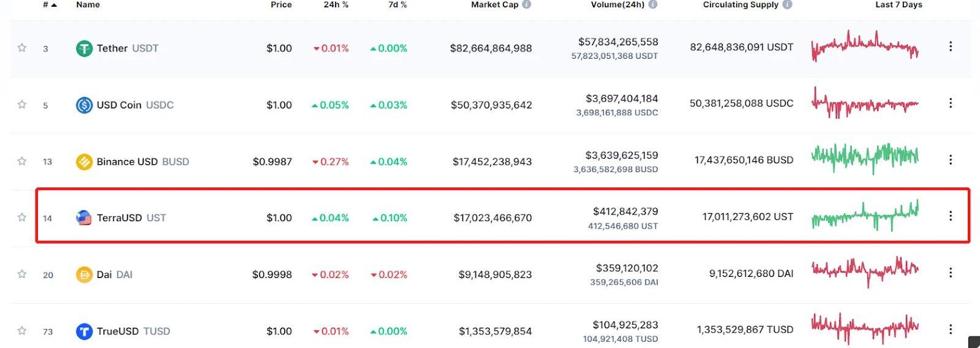Open the more options menu for TerraUSD
Screen dimensions: 980x348
951,216
